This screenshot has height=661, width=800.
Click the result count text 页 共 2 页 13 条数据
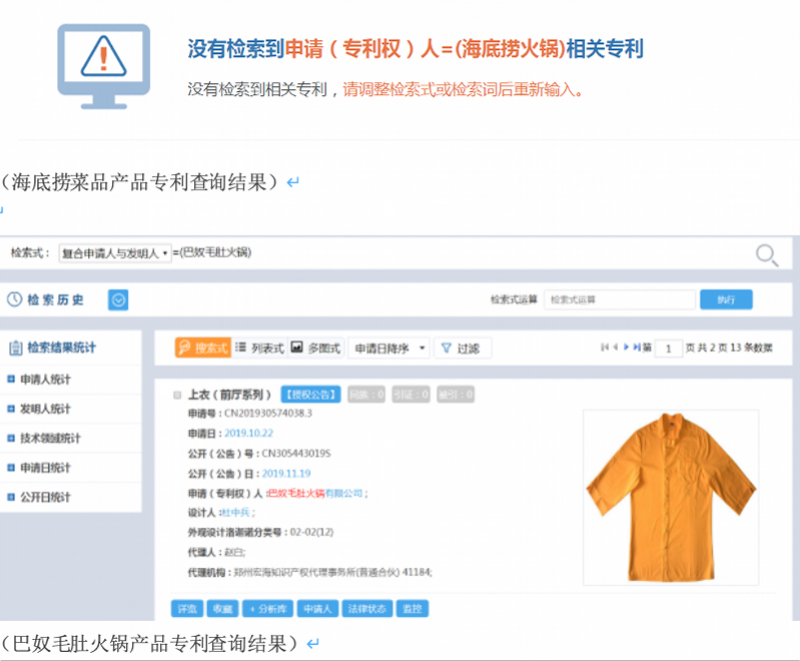coord(729,348)
